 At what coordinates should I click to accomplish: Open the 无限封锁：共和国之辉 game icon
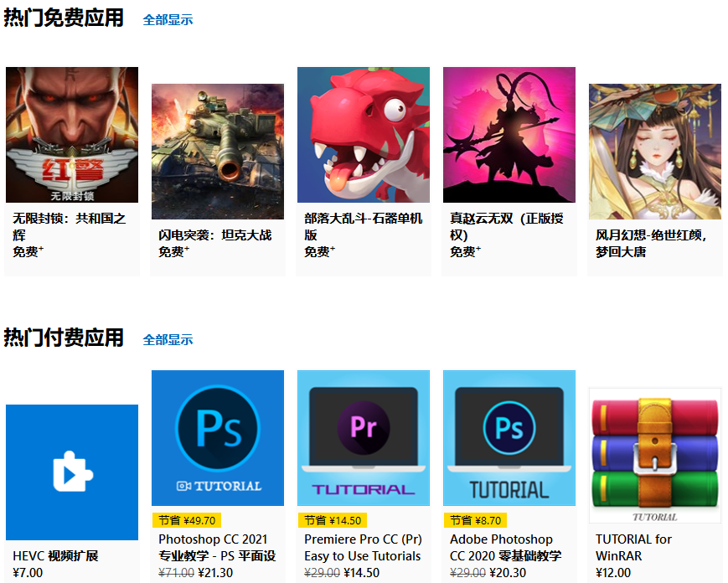point(72,135)
